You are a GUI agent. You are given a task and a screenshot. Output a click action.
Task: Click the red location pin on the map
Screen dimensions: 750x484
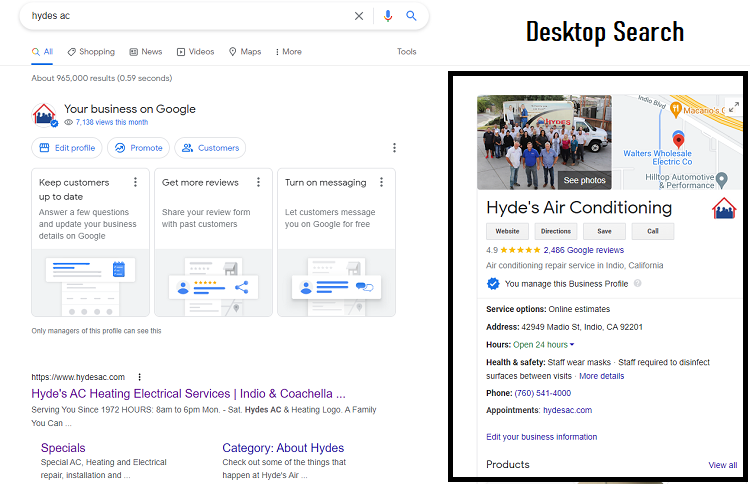pyautogui.click(x=678, y=141)
